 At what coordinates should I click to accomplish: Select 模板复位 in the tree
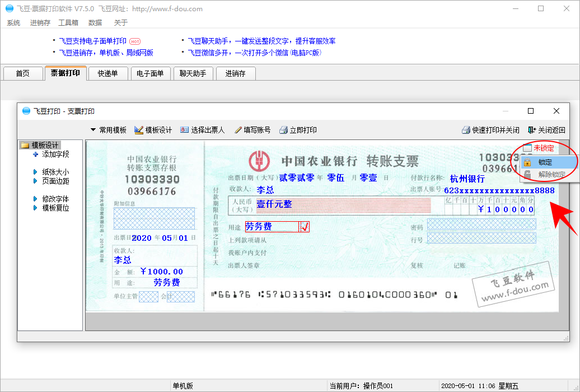coord(55,208)
